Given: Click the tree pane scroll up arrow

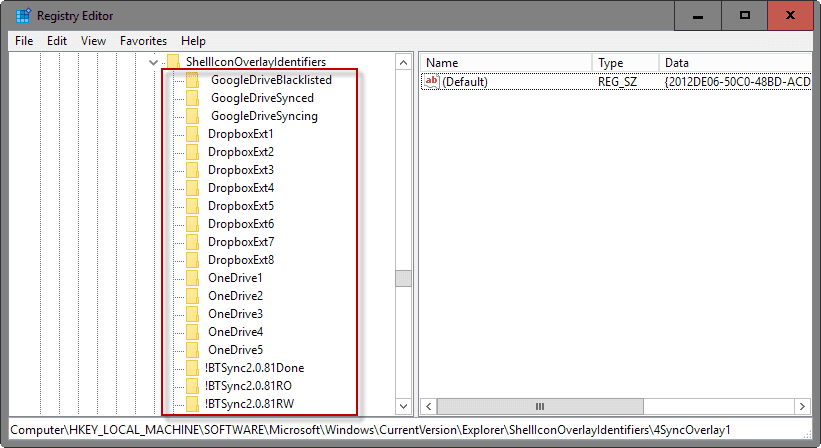Looking at the screenshot, I should 403,63.
